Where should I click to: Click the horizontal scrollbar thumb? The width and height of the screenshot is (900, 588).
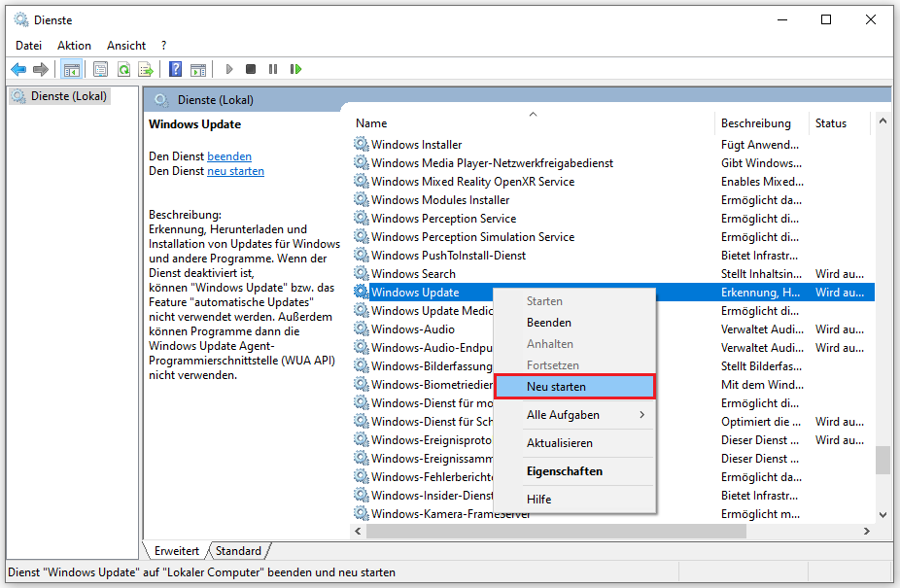[556, 532]
